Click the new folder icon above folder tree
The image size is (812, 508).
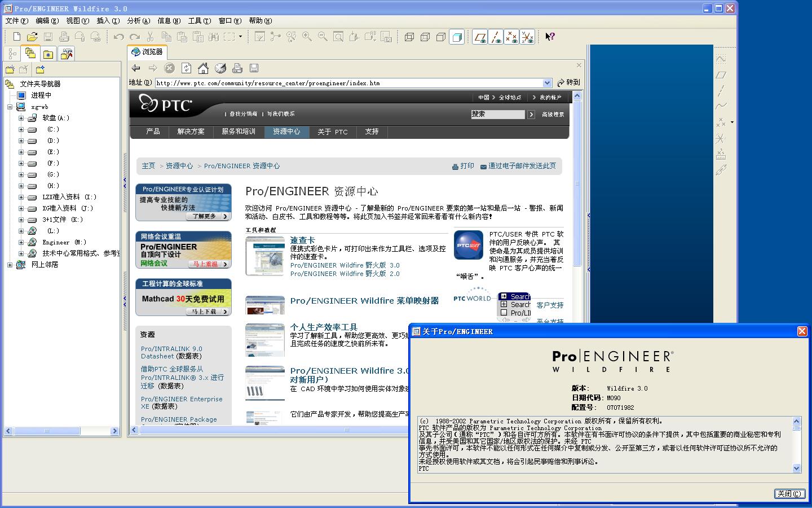click(x=10, y=69)
